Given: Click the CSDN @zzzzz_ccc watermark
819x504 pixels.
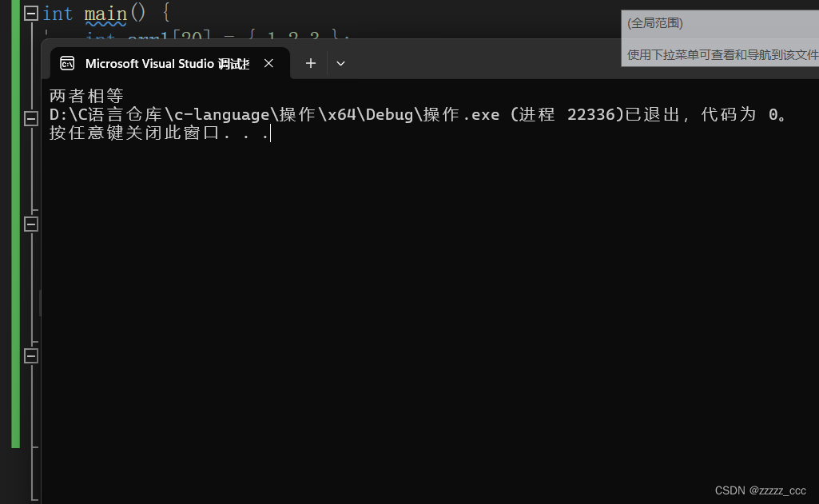Looking at the screenshot, I should (760, 490).
